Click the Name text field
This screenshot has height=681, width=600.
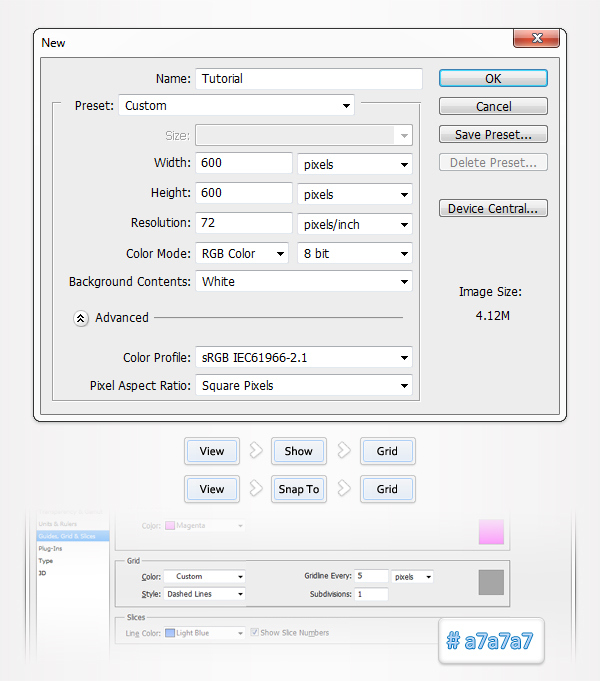(308, 79)
